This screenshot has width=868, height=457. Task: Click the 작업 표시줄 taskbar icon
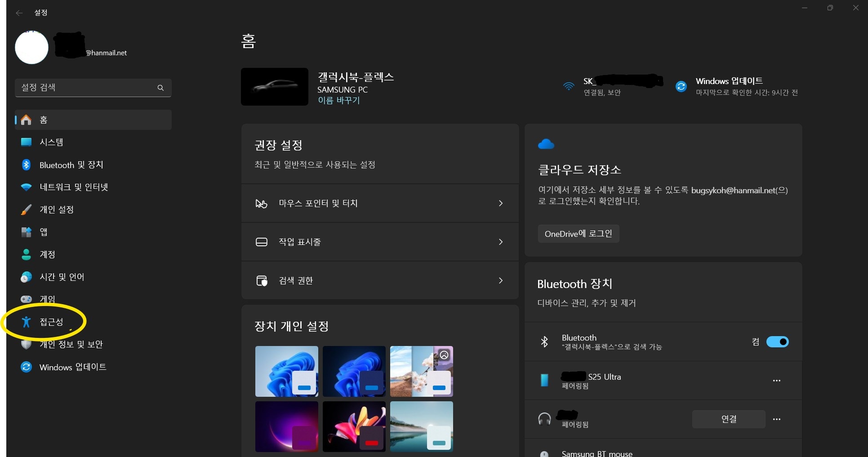(262, 242)
